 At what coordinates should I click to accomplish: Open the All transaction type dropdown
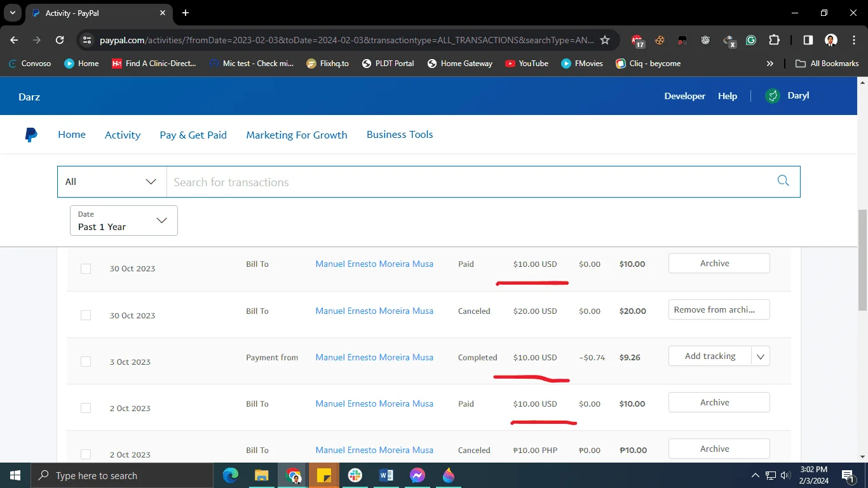tap(112, 182)
